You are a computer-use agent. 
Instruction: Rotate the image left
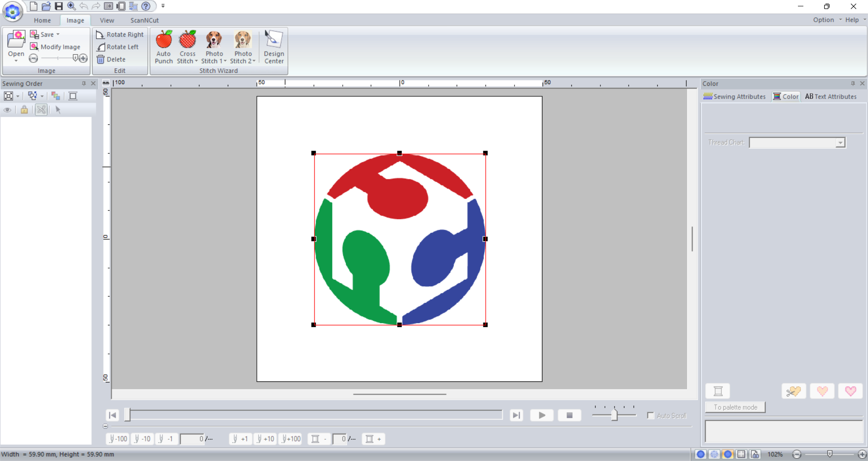(x=118, y=47)
